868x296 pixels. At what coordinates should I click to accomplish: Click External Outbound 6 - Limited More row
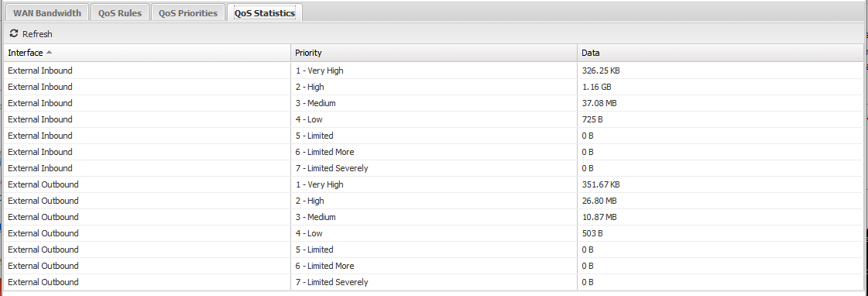pos(434,266)
